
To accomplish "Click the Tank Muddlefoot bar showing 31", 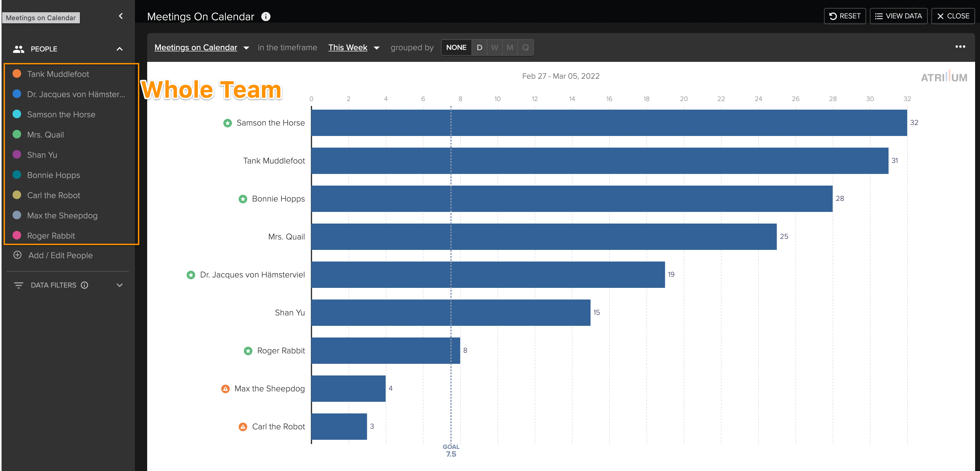I will (x=600, y=161).
